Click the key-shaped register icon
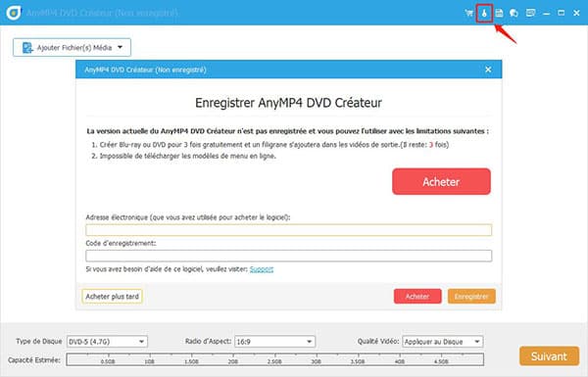Image resolution: width=588 pixels, height=377 pixels. [484, 13]
